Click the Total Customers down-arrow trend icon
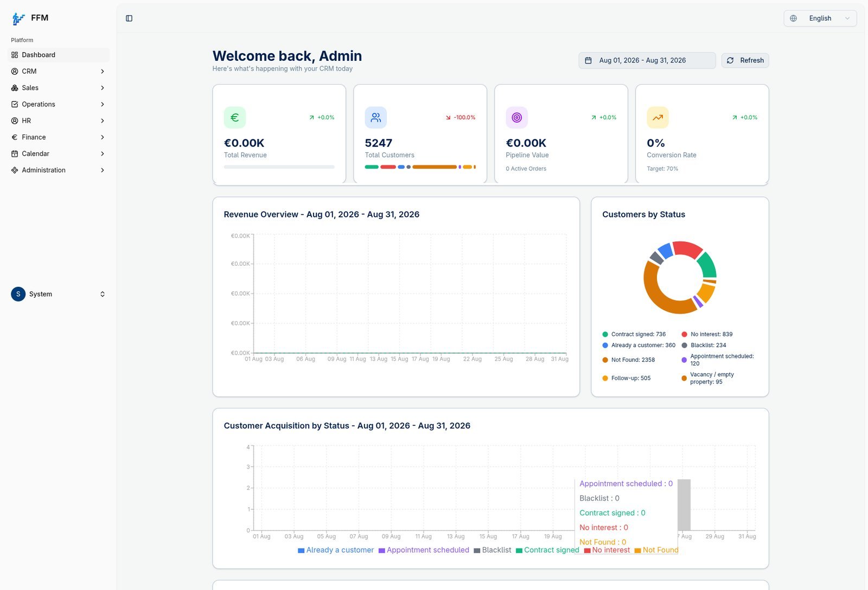This screenshot has height=590, width=868. pos(448,118)
